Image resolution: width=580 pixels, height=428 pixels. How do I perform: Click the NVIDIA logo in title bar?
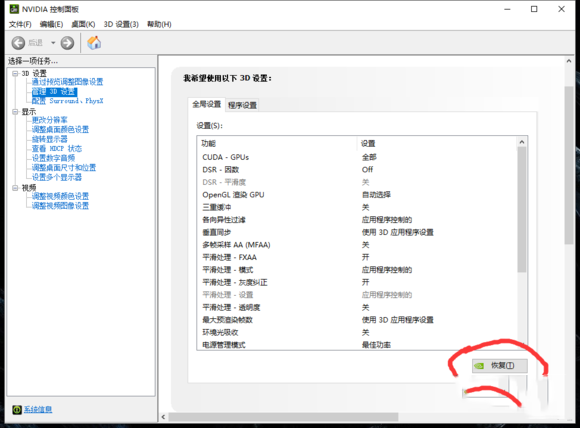(14, 9)
